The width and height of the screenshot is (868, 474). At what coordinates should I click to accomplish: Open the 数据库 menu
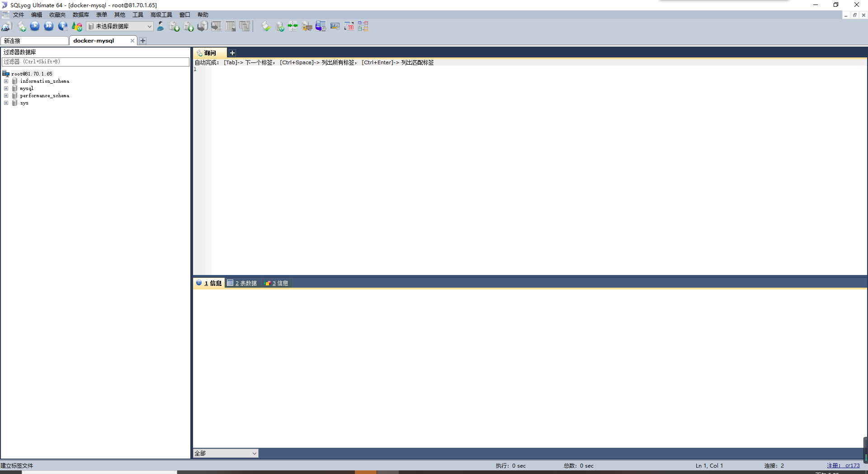(81, 15)
